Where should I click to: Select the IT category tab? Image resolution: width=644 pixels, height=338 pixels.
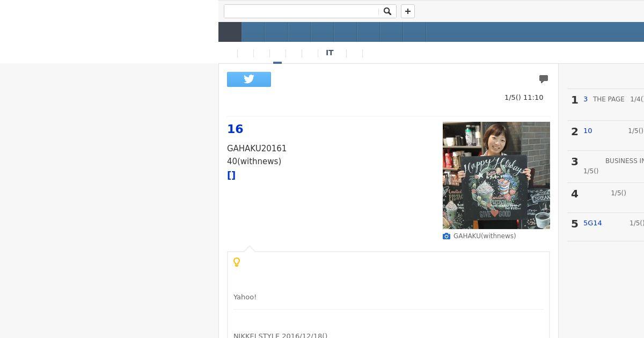330,53
